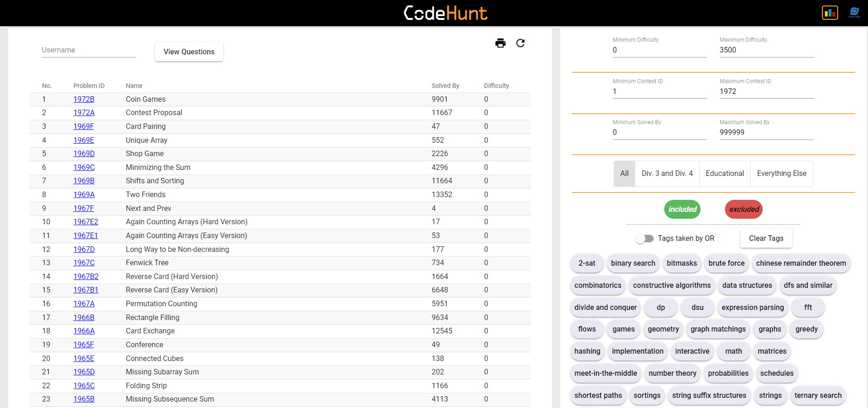This screenshot has width=868, height=408.
Task: Select the geometry tag
Action: [663, 329]
